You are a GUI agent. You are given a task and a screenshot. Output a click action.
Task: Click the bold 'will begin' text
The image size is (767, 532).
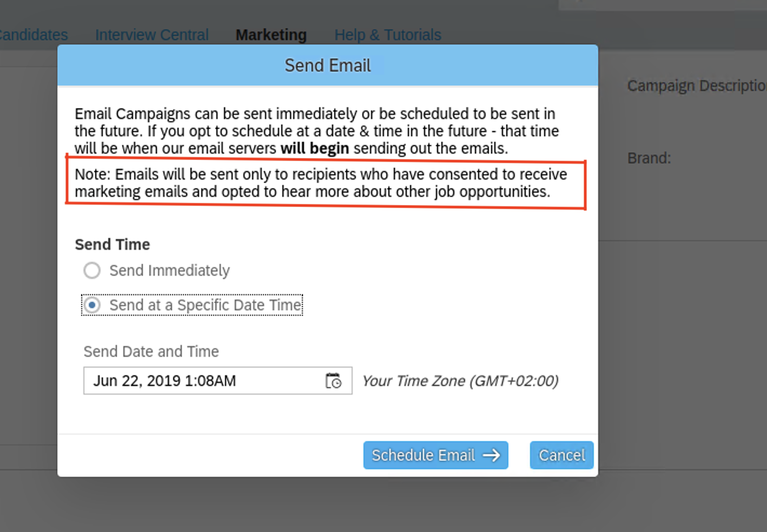pos(314,148)
